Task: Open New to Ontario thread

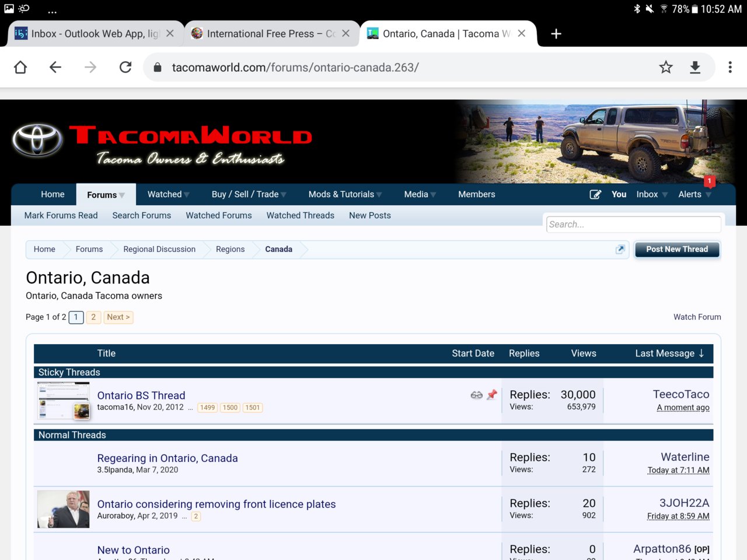Action: [x=134, y=550]
